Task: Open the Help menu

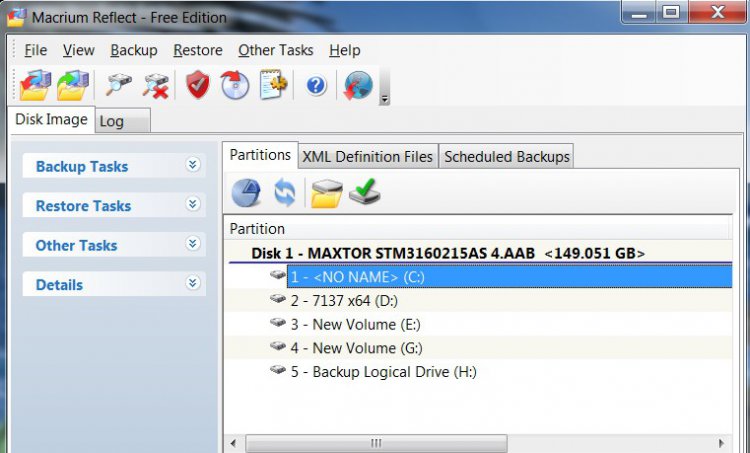Action: point(344,50)
